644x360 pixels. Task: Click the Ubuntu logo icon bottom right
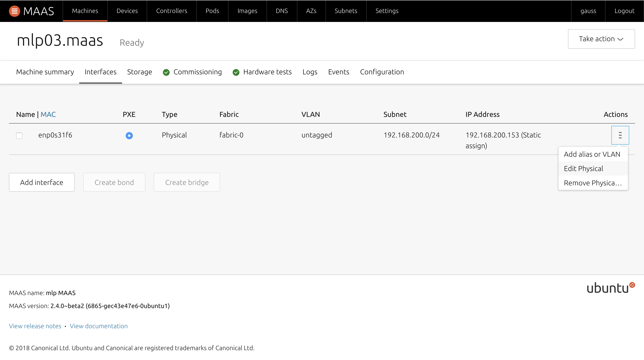click(633, 285)
